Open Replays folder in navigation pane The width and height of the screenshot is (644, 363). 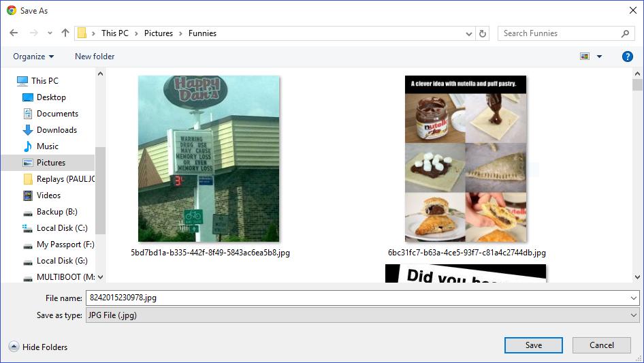click(66, 179)
